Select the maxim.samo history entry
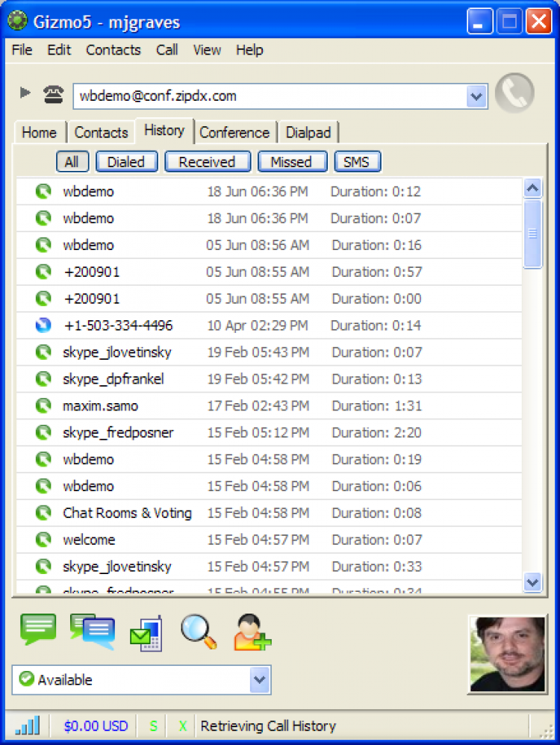This screenshot has height=745, width=560. 269,406
